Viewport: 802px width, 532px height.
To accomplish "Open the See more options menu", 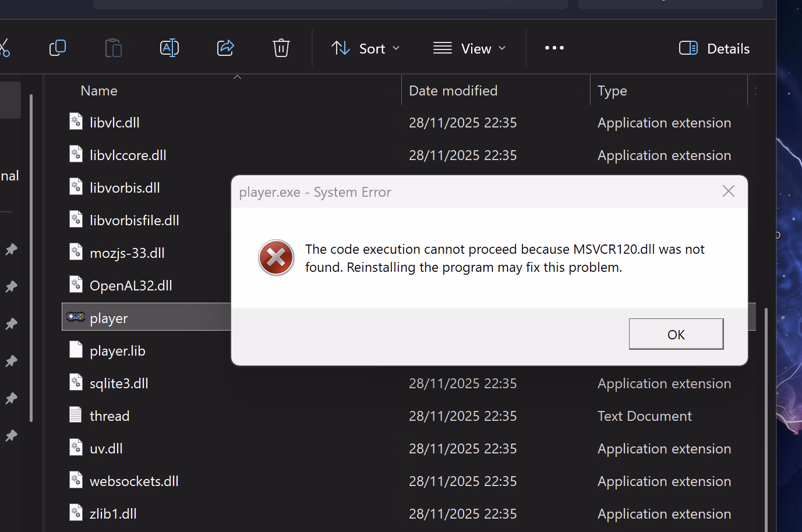I will pos(554,48).
